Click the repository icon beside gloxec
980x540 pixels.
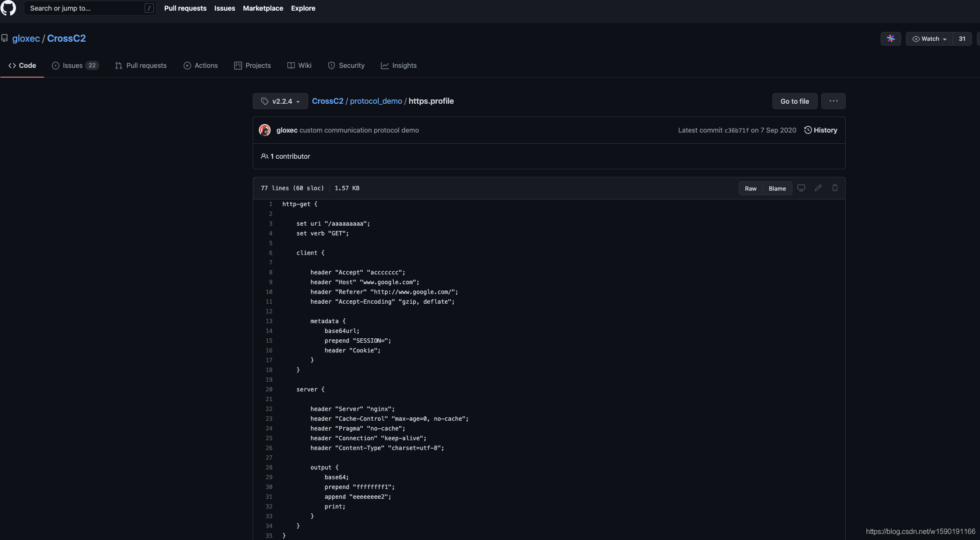coord(4,38)
